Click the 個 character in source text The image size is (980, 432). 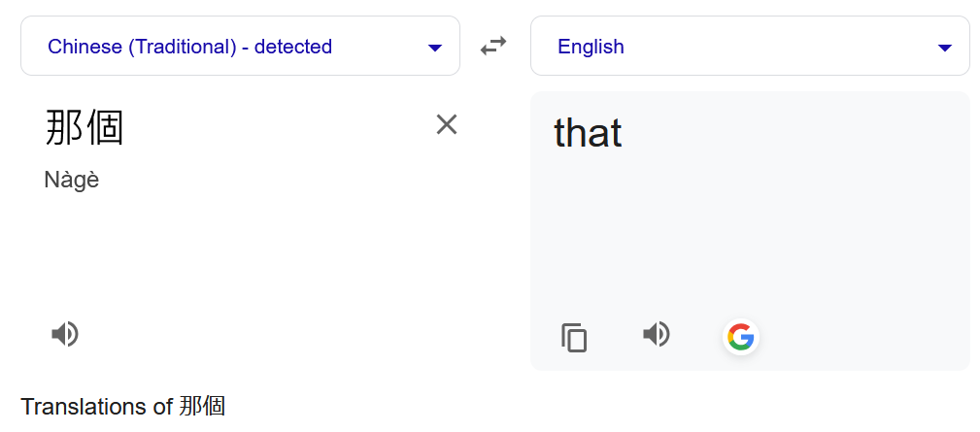pos(104,127)
